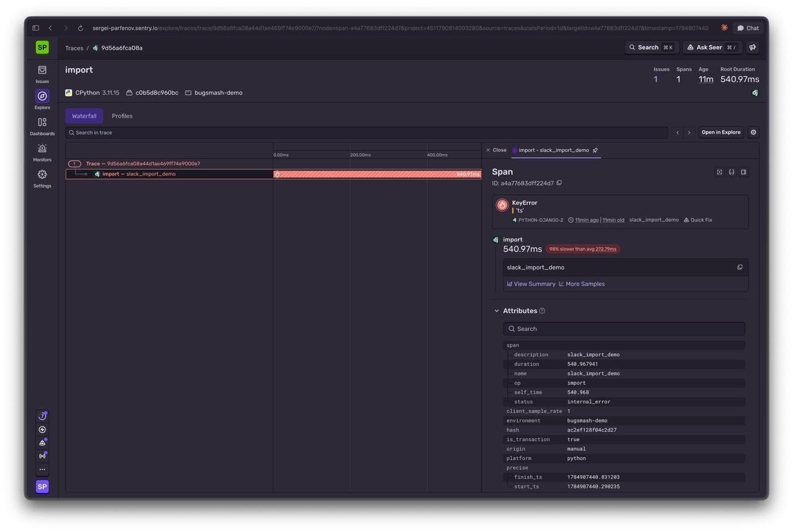The image size is (793, 532).
Task: Open the Seer triangle icon in sidebar
Action: pyautogui.click(x=42, y=443)
